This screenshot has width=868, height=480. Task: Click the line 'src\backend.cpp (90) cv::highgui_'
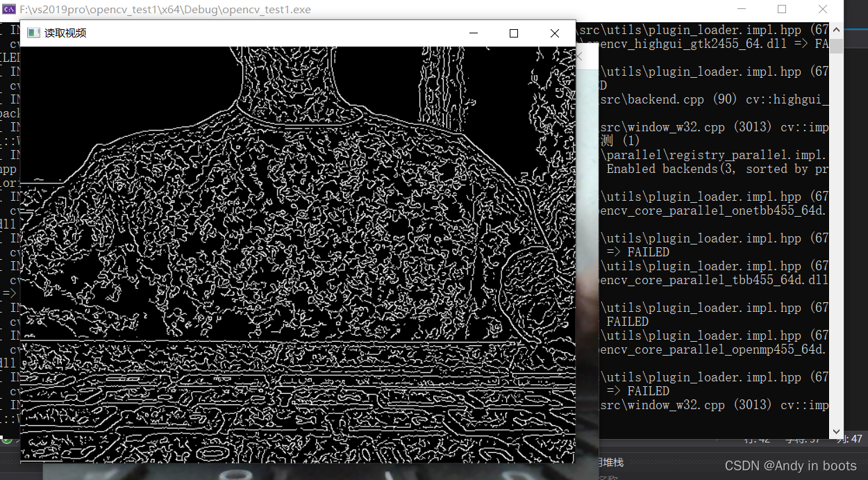click(x=715, y=99)
